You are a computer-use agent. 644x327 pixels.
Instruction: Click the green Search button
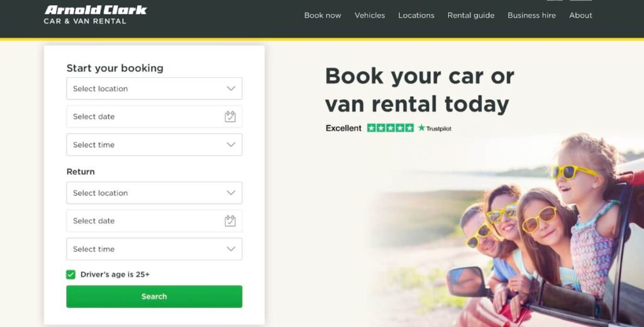155,297
